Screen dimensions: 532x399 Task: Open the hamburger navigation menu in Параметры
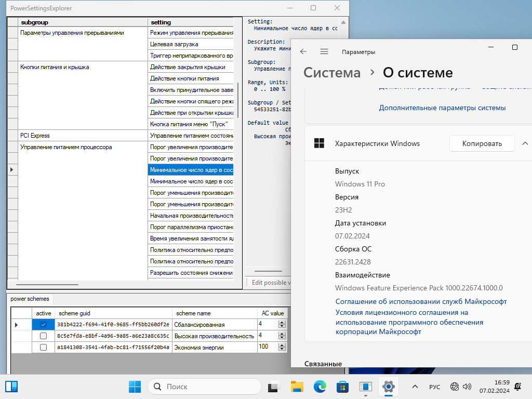pyautogui.click(x=324, y=51)
